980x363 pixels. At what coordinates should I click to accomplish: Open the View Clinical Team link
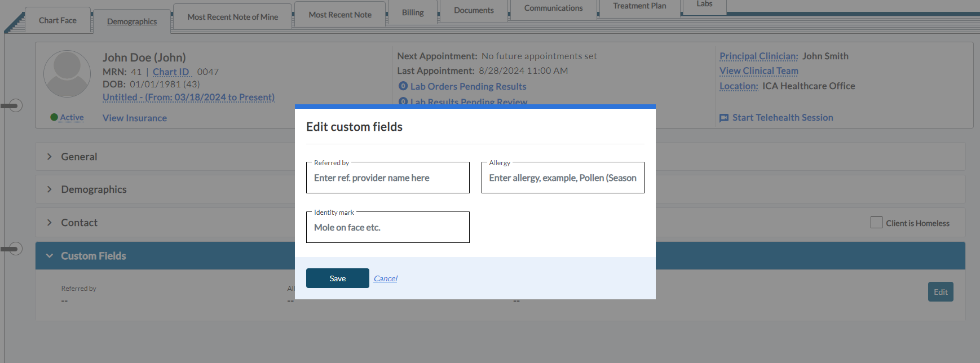(x=758, y=71)
